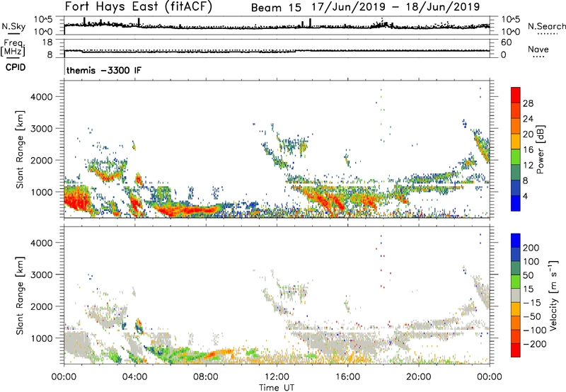The width and height of the screenshot is (566, 392).
Task: Click 'Slant Range [km]' label of power panel
Action: 21,149
